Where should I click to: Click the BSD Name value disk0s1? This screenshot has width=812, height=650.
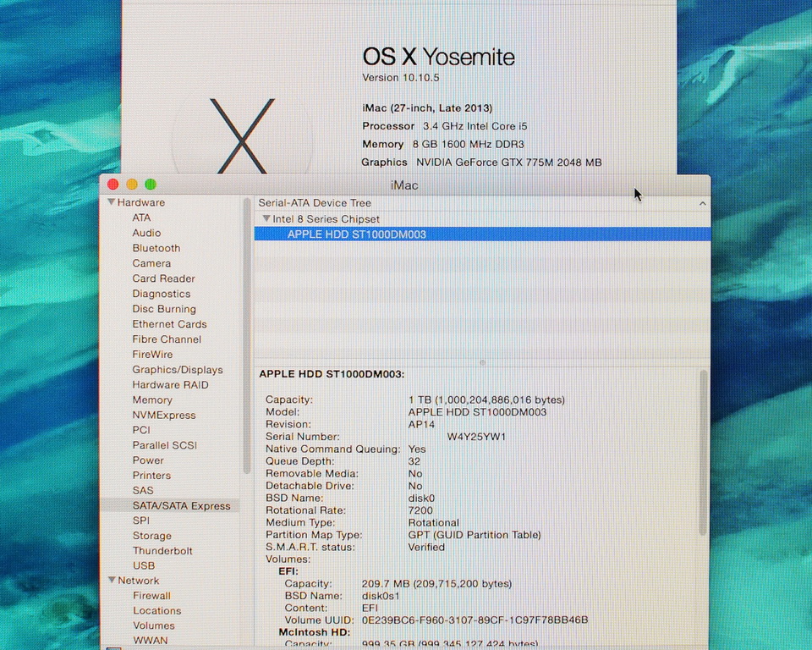(381, 596)
